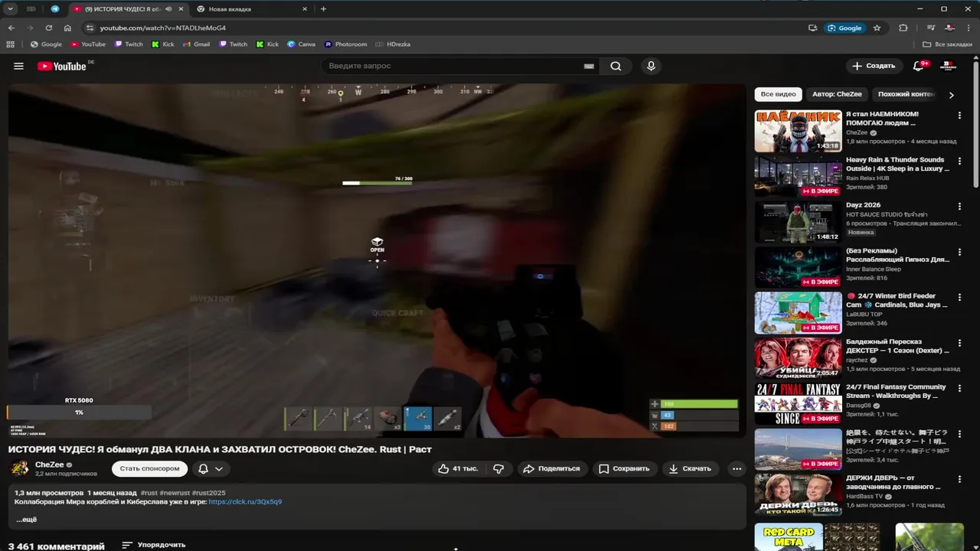Open the Chrome three-dot menu
Image resolution: width=980 pixels, height=551 pixels.
pos(969,28)
